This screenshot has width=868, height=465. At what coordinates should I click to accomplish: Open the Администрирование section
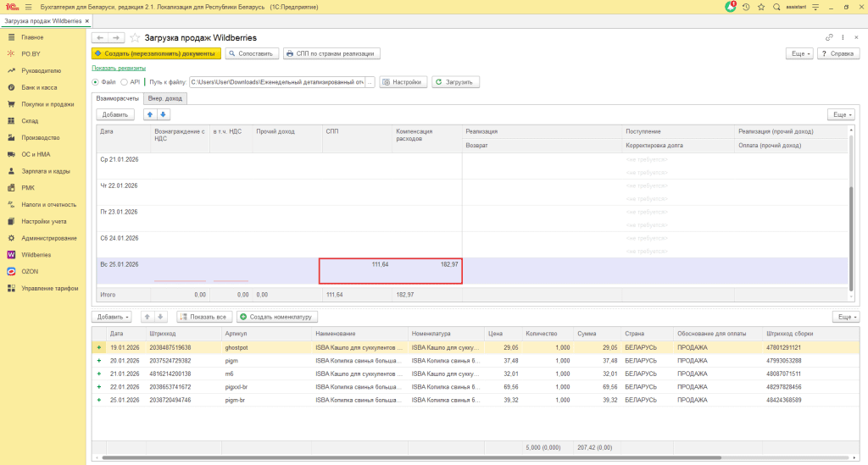(x=48, y=238)
